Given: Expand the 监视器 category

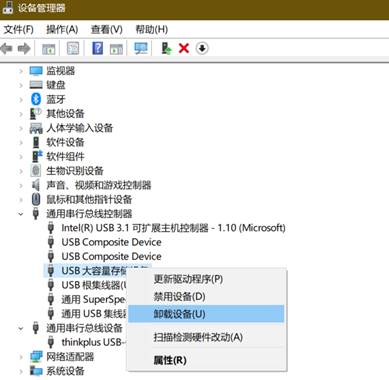Looking at the screenshot, I should click(x=21, y=71).
